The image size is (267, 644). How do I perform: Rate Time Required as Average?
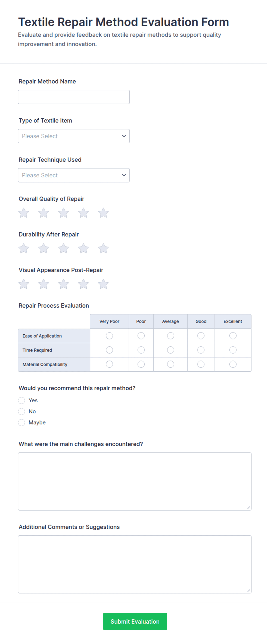[171, 350]
